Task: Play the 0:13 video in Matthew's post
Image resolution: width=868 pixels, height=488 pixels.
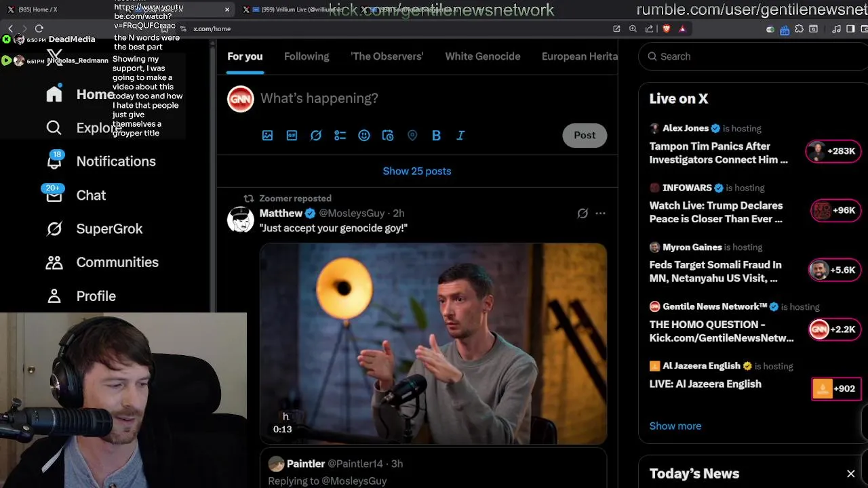Action: (x=433, y=344)
